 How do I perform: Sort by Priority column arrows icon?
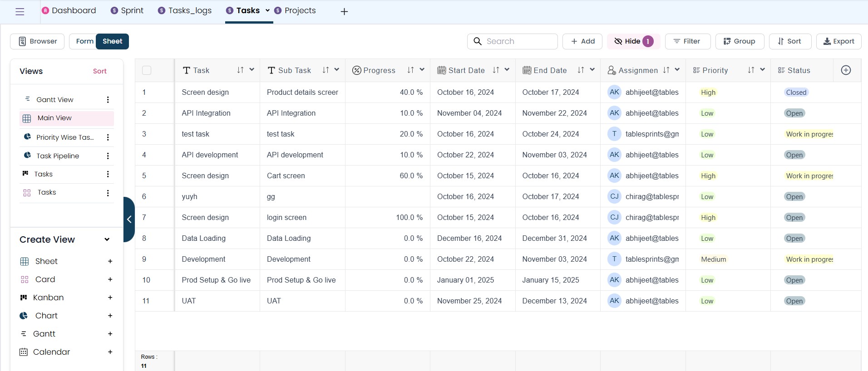click(751, 70)
